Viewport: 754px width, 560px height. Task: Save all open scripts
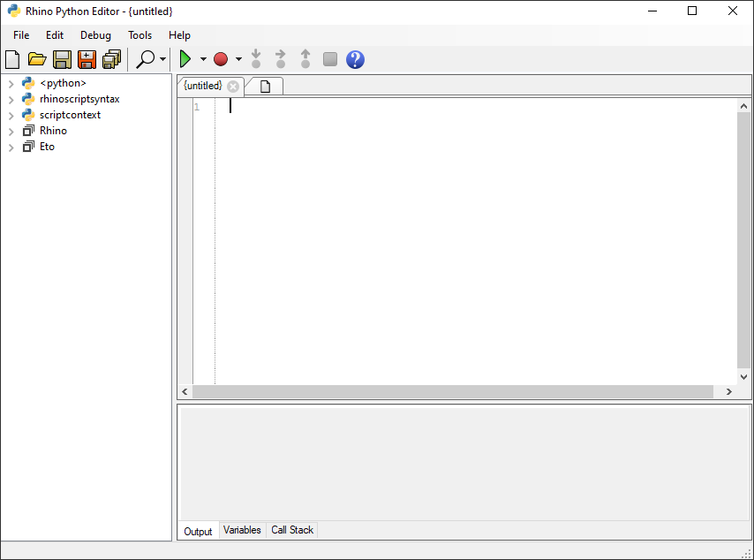[x=111, y=60]
